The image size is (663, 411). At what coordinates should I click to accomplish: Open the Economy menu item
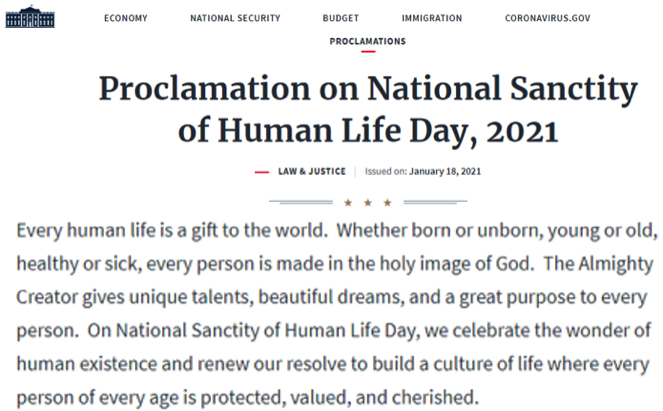coord(126,18)
